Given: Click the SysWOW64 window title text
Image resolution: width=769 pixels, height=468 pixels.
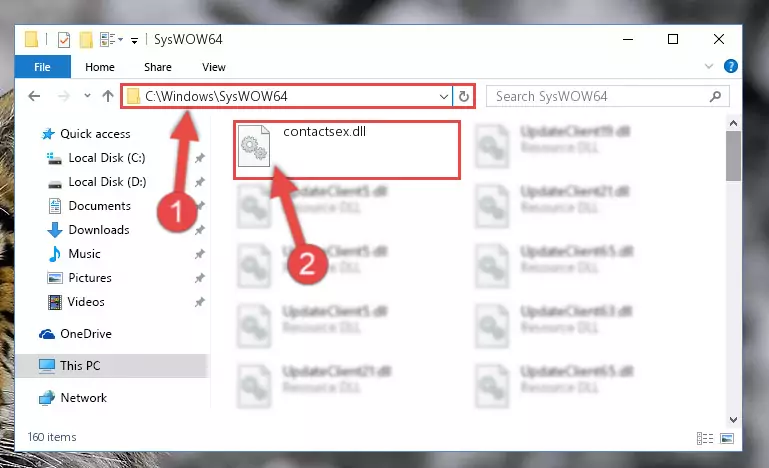Looking at the screenshot, I should point(188,39).
